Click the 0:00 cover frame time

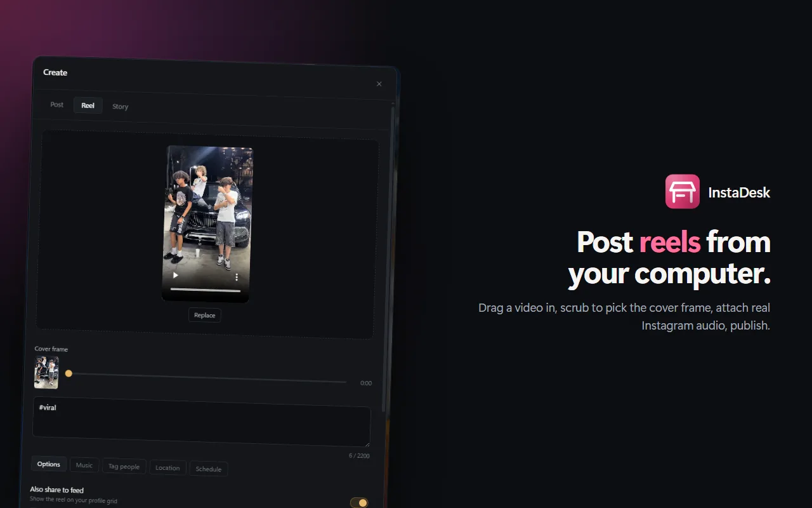point(366,384)
